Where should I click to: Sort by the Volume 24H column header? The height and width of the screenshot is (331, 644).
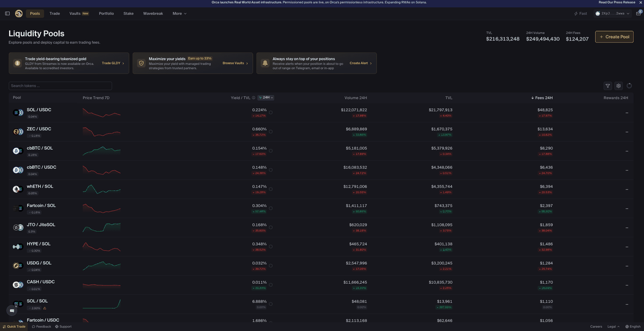tap(356, 98)
